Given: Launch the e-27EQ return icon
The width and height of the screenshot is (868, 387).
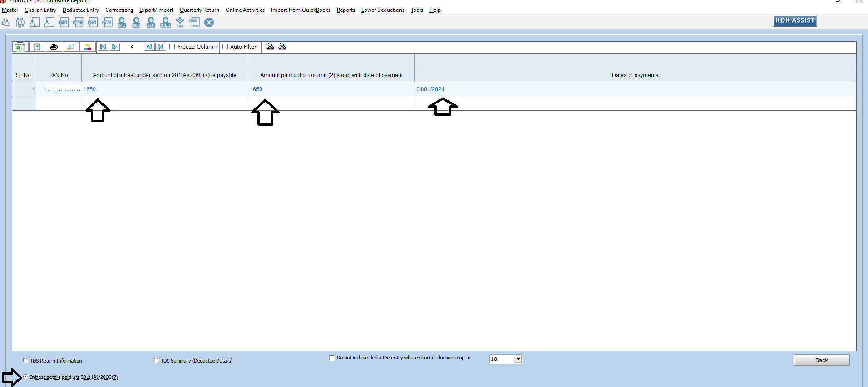Looking at the screenshot, I should pos(165,22).
